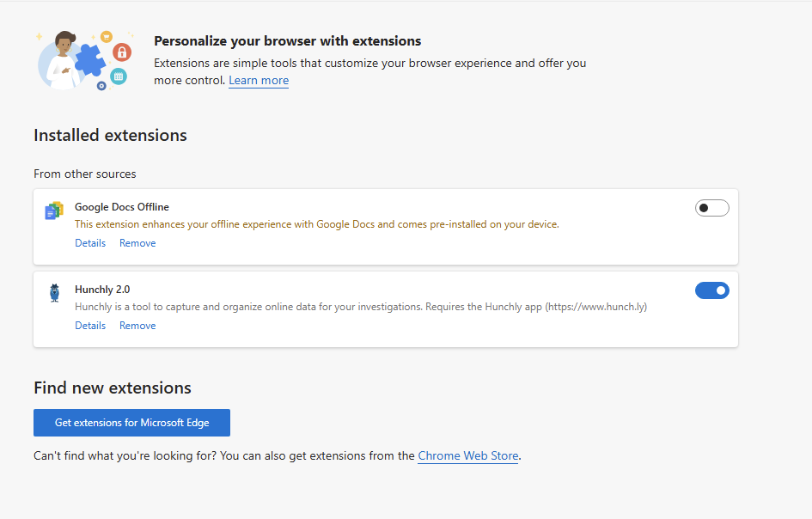Screen dimensions: 812x519
Task: Remove the Hunchly 2.0 extension
Action: point(137,326)
